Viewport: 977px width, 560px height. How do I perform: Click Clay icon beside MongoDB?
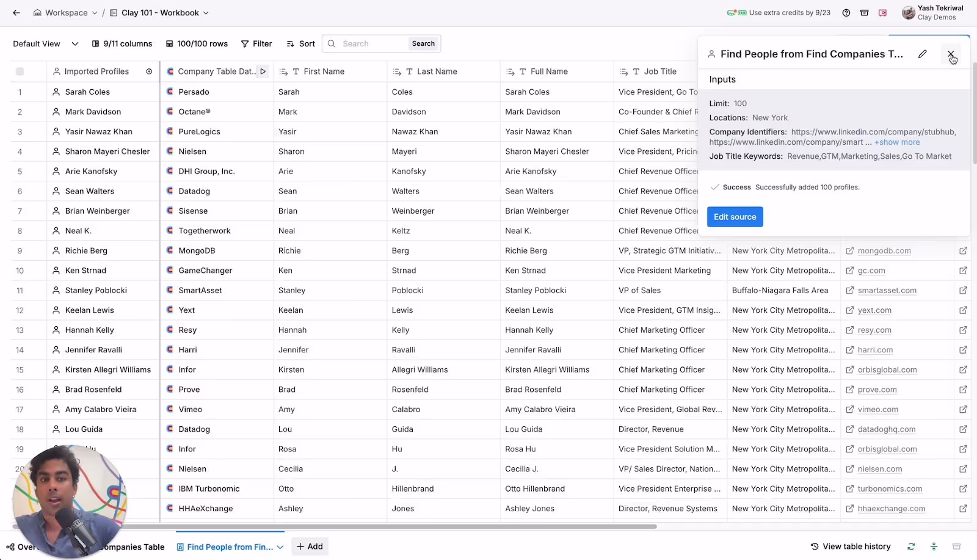click(170, 250)
